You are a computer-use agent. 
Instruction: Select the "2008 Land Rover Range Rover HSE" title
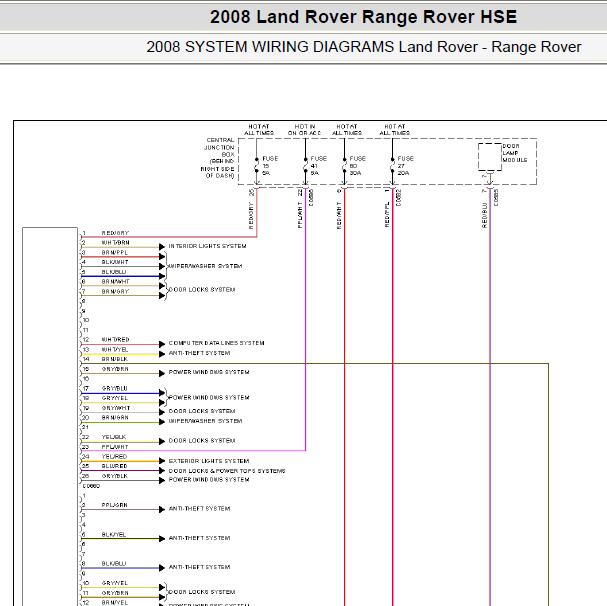pos(364,17)
